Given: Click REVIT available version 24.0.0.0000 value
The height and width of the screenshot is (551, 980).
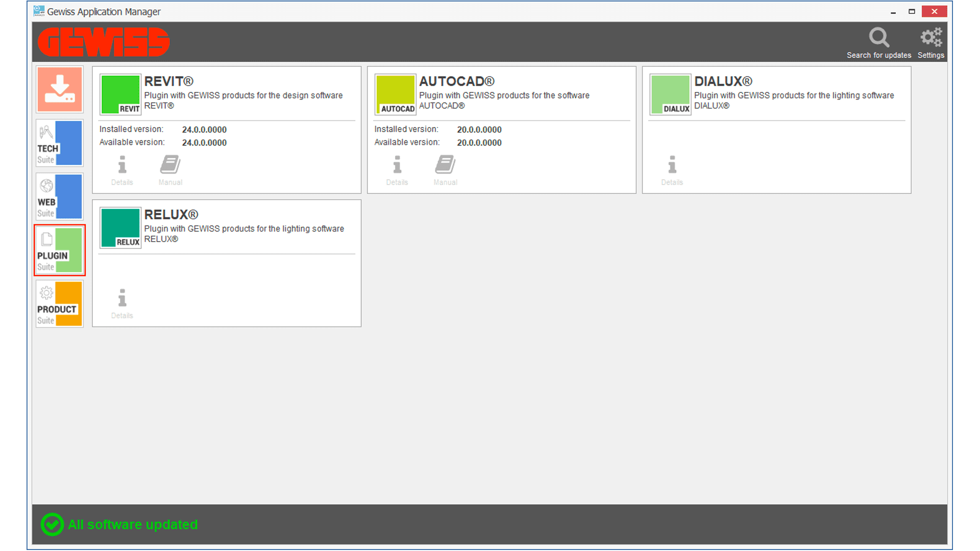Looking at the screenshot, I should click(204, 143).
